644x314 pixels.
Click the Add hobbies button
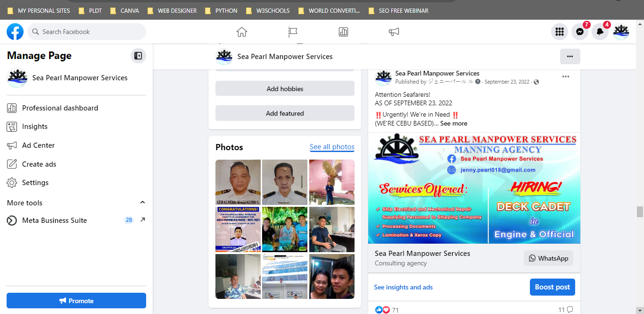[285, 89]
